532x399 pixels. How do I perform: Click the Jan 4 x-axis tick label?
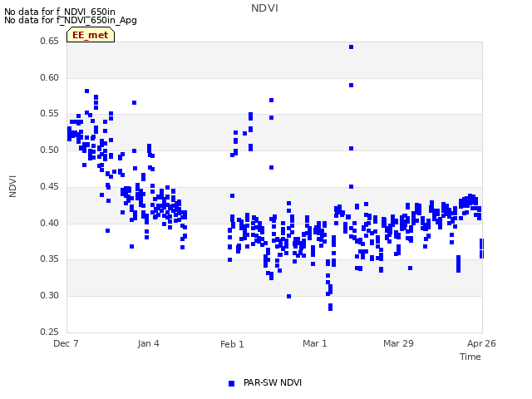click(148, 343)
